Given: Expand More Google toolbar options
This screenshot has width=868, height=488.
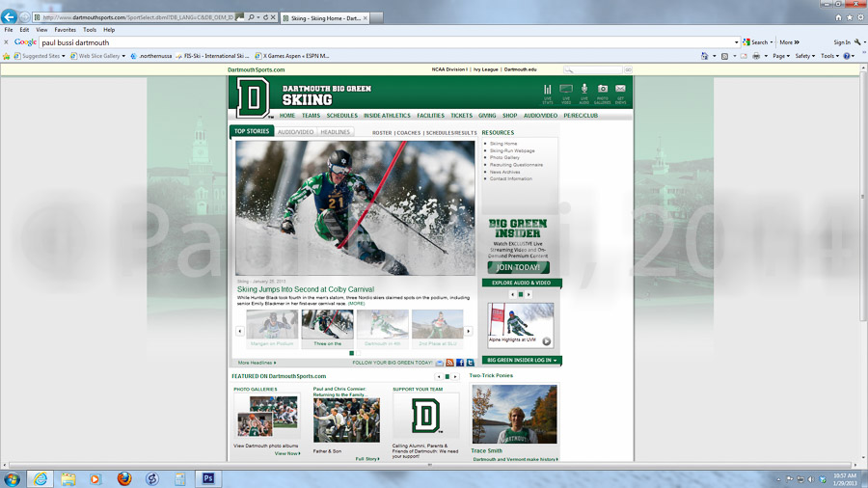Looking at the screenshot, I should coord(789,42).
